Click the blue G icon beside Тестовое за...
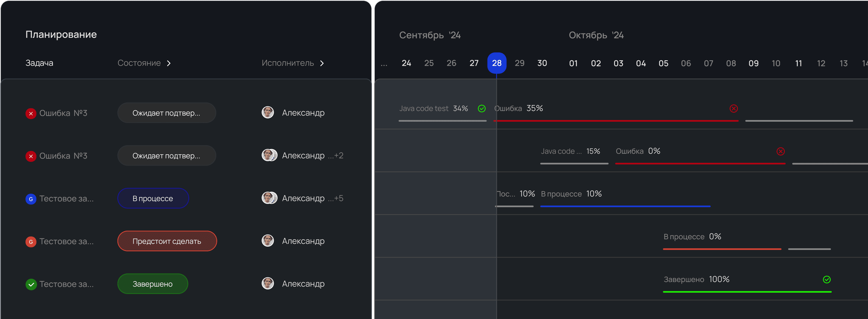 (x=31, y=199)
